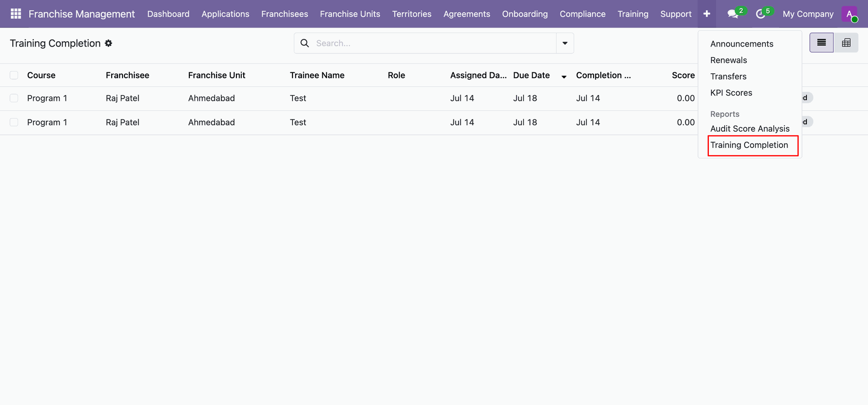Screen dimensions: 868x405
Task: Sort by the Assigned Date column header
Action: point(478,75)
